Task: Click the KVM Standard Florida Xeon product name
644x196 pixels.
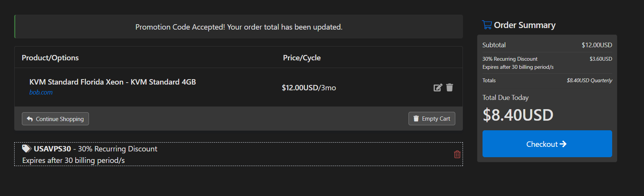Action: click(x=112, y=82)
